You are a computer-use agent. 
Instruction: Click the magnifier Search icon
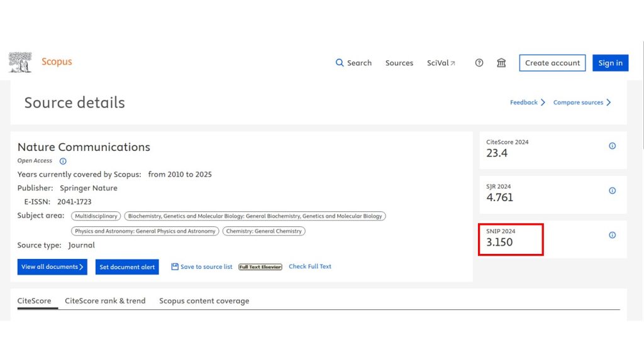[x=340, y=63]
